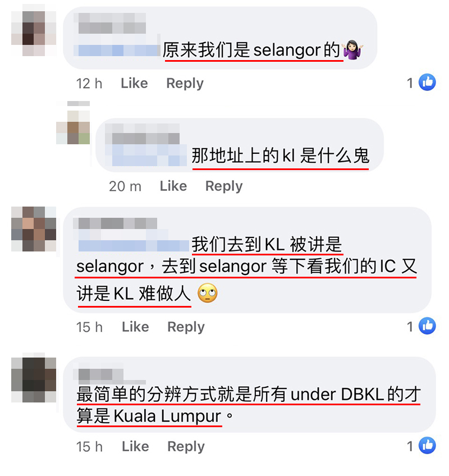
Task: Like the 20 m reply about kl address
Action: point(173,186)
